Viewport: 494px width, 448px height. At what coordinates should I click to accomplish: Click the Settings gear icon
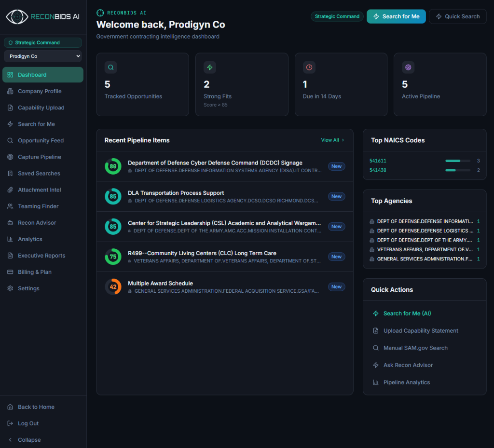pos(11,288)
